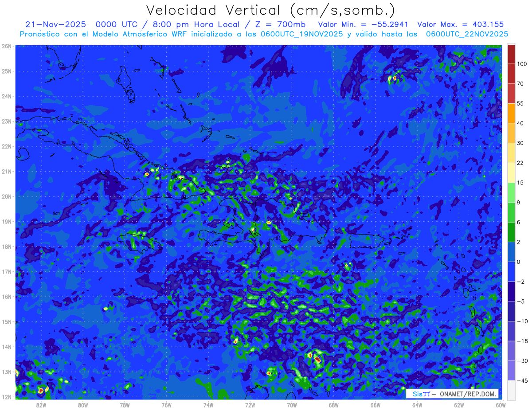Click the '25N' latitude label
Viewport: 532px width, 411px height.
point(6,71)
